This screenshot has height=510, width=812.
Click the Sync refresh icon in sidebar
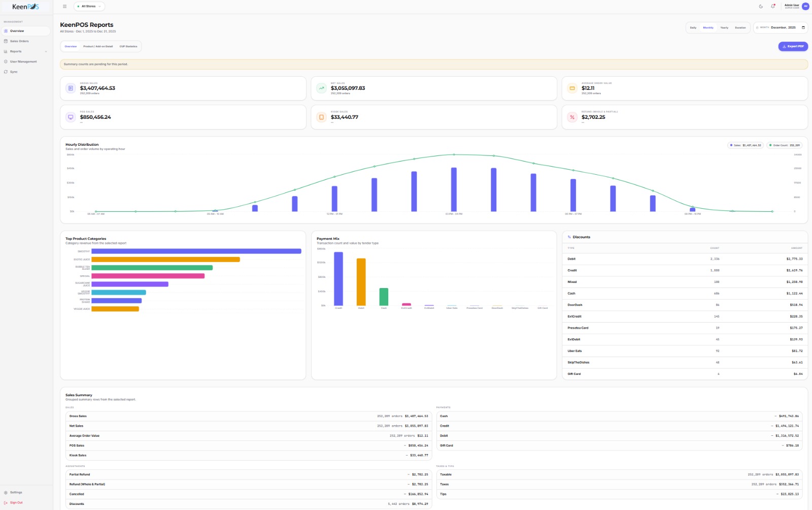(6, 72)
